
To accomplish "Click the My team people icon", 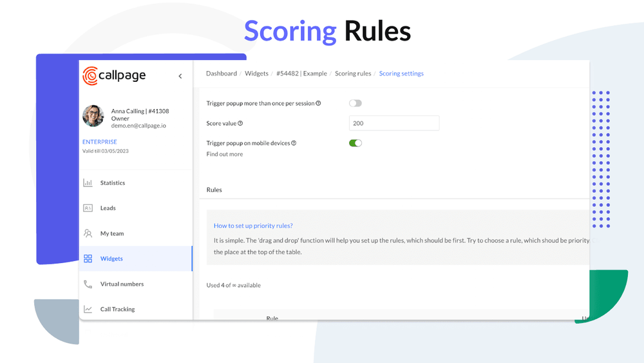I will click(x=88, y=233).
